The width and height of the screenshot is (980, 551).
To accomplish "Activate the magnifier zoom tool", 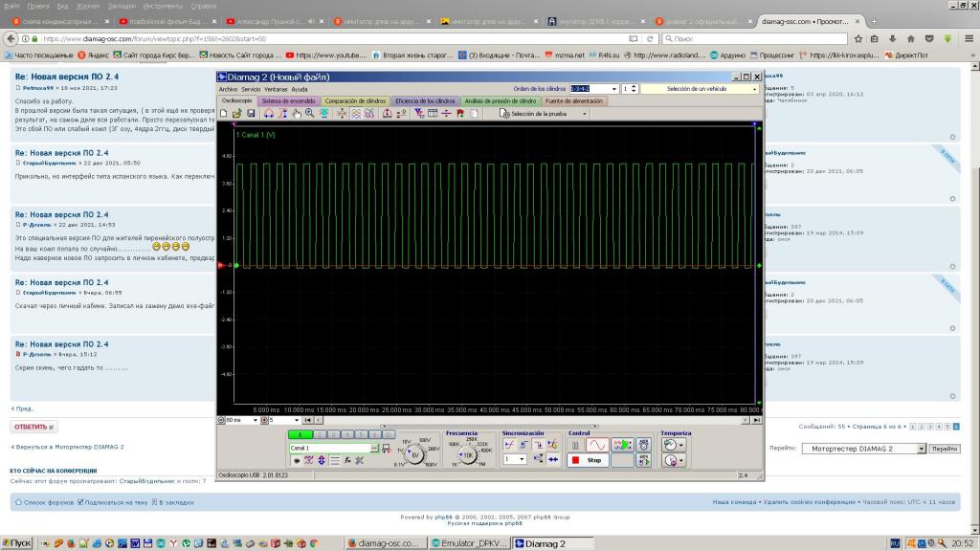I will tap(309, 113).
